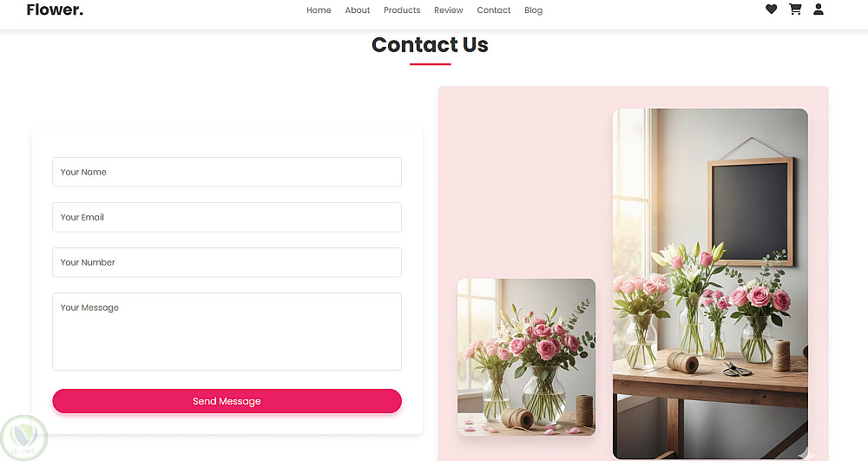868x461 pixels.
Task: Open the Review section link
Action: pyautogui.click(x=449, y=10)
